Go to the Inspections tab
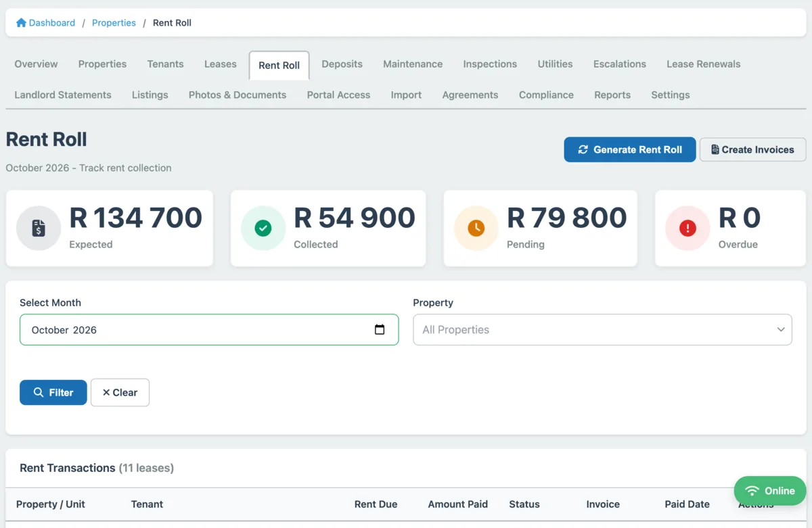This screenshot has height=528, width=812. tap(490, 64)
